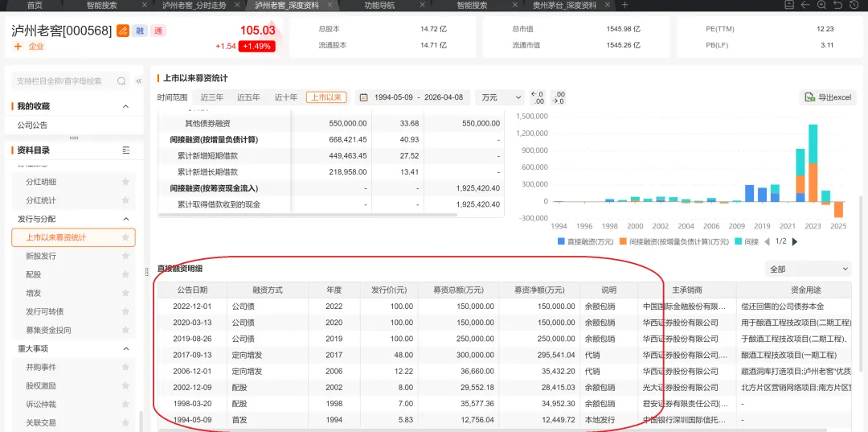Screen dimensions: 868x432
Task: Collapse the 重大事项 section
Action: point(125,349)
